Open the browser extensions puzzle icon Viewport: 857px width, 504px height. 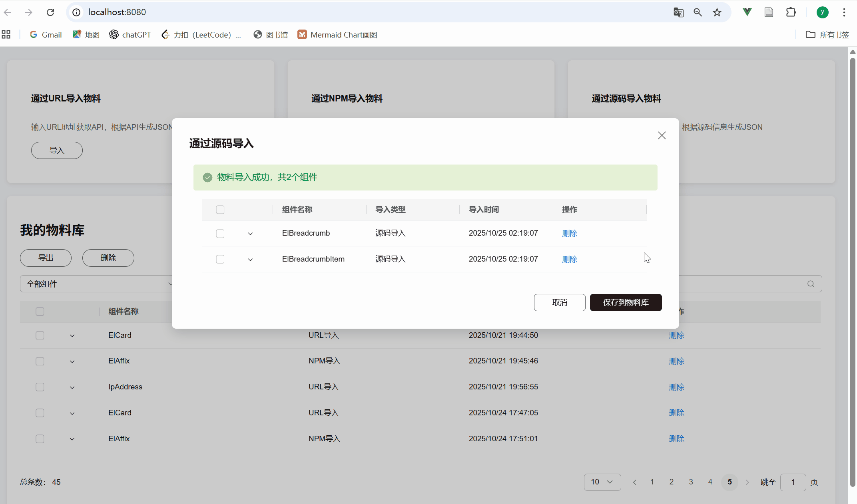791,12
